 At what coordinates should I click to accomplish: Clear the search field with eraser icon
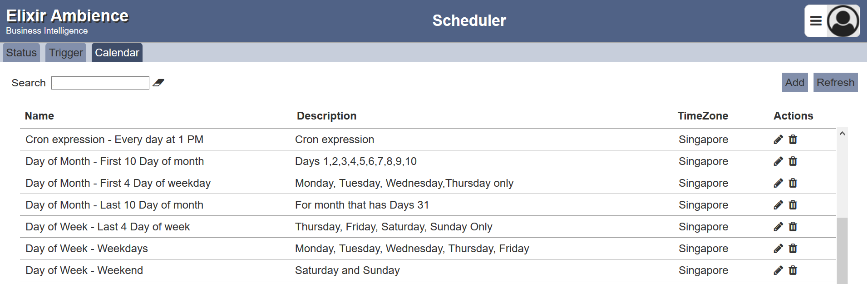pyautogui.click(x=158, y=83)
